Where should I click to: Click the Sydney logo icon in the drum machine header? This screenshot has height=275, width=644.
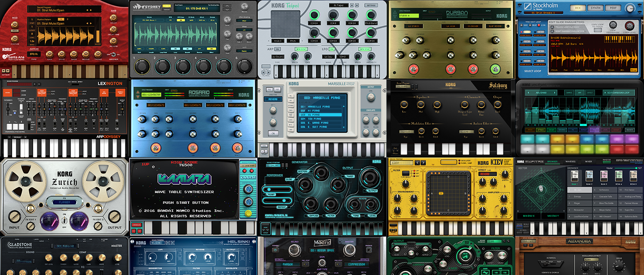139,7
